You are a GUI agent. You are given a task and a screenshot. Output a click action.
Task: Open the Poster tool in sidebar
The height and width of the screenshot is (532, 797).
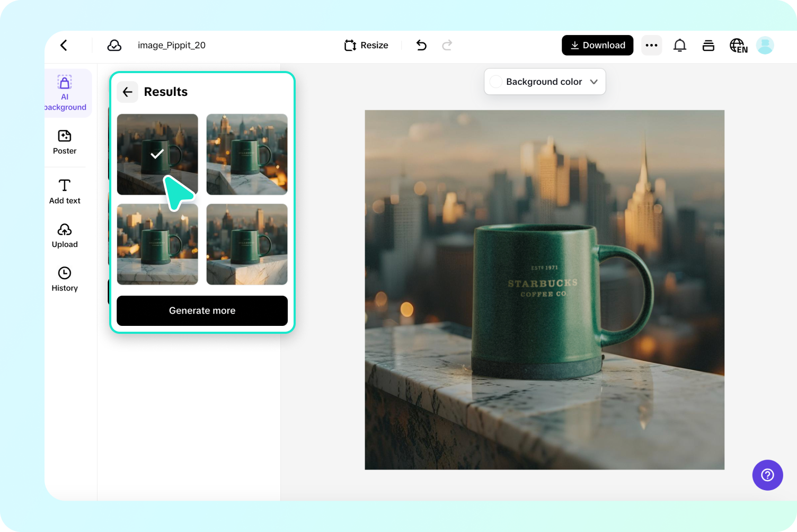point(65,142)
